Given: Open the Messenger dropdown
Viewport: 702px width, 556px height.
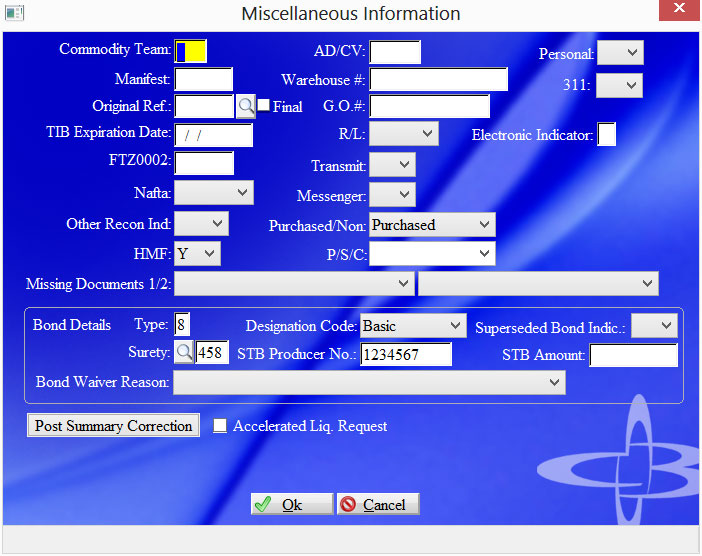Looking at the screenshot, I should point(392,194).
